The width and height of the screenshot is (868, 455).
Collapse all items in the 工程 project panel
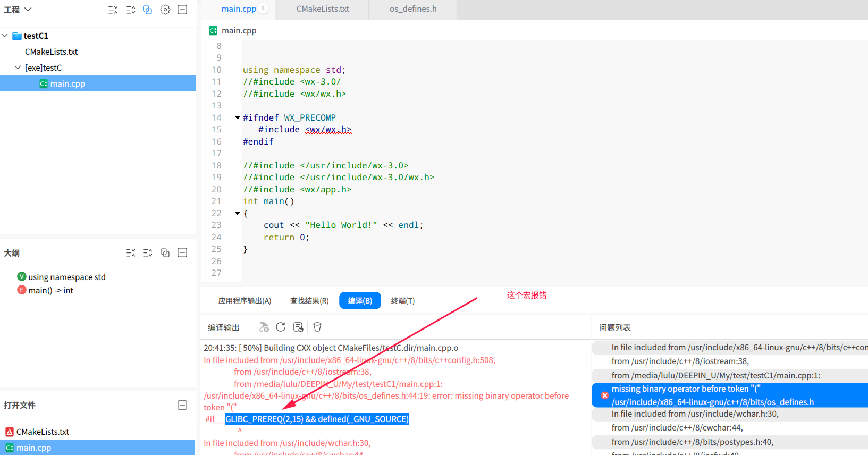click(113, 10)
